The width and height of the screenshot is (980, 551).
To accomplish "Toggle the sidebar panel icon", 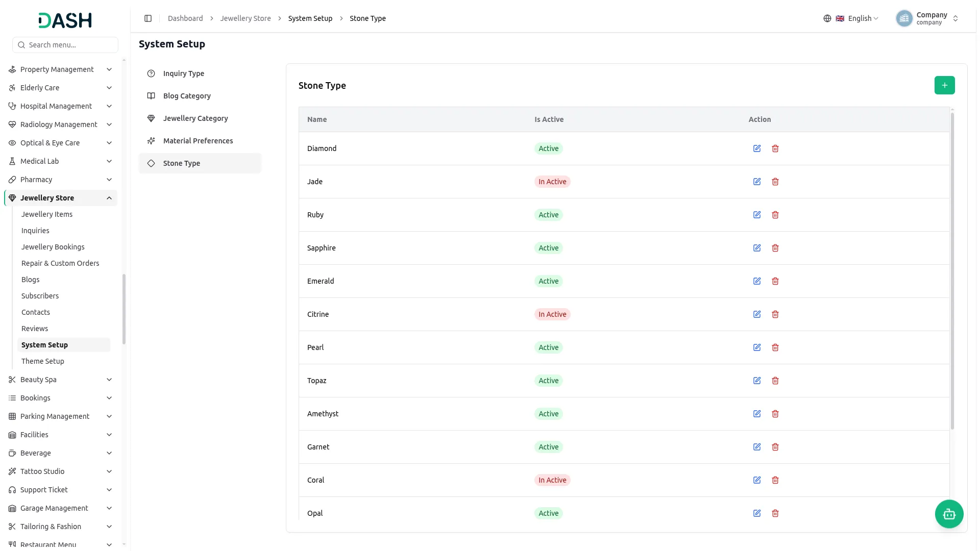I will pyautogui.click(x=148, y=18).
